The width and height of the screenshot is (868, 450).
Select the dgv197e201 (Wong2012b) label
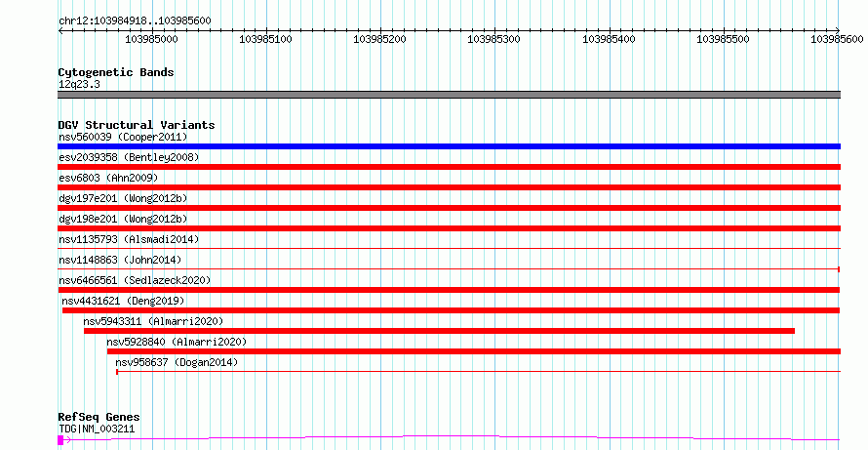pos(123,198)
